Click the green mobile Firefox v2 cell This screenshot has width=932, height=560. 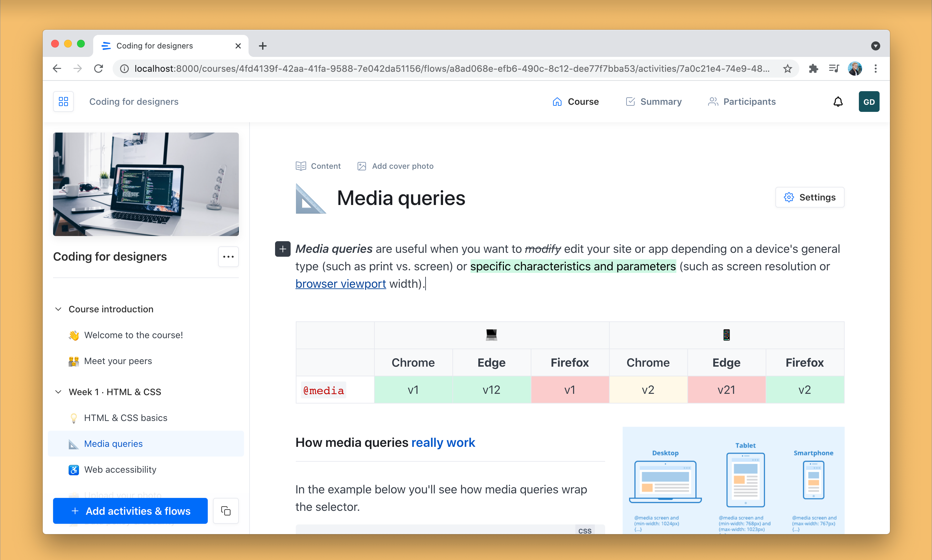click(805, 390)
